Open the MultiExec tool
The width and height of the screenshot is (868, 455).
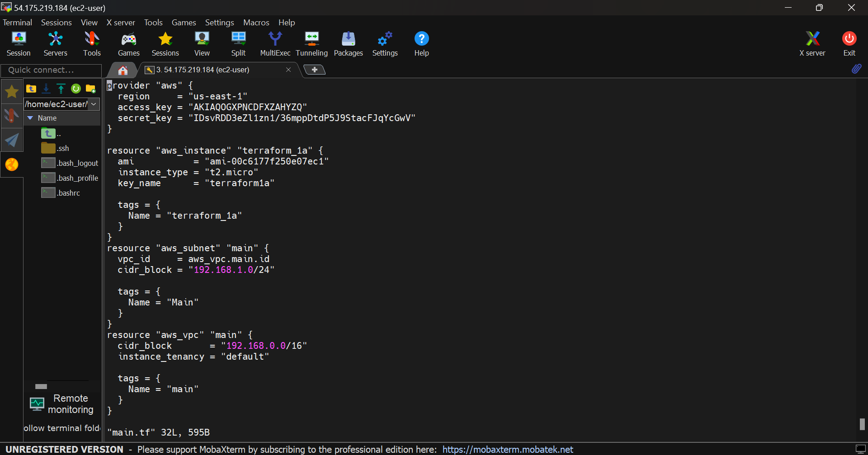click(275, 43)
